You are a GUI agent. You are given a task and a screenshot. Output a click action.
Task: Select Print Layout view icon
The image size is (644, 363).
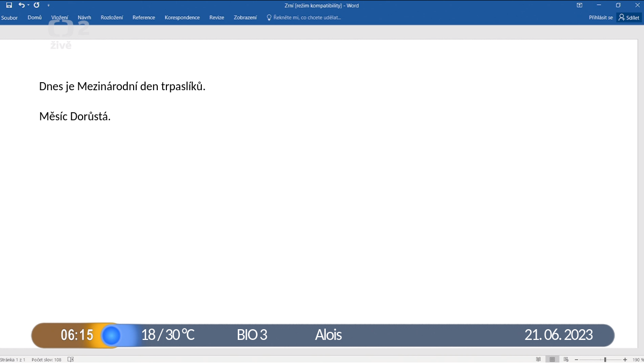pos(552,359)
